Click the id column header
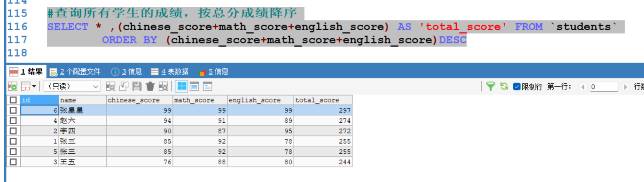 point(39,100)
